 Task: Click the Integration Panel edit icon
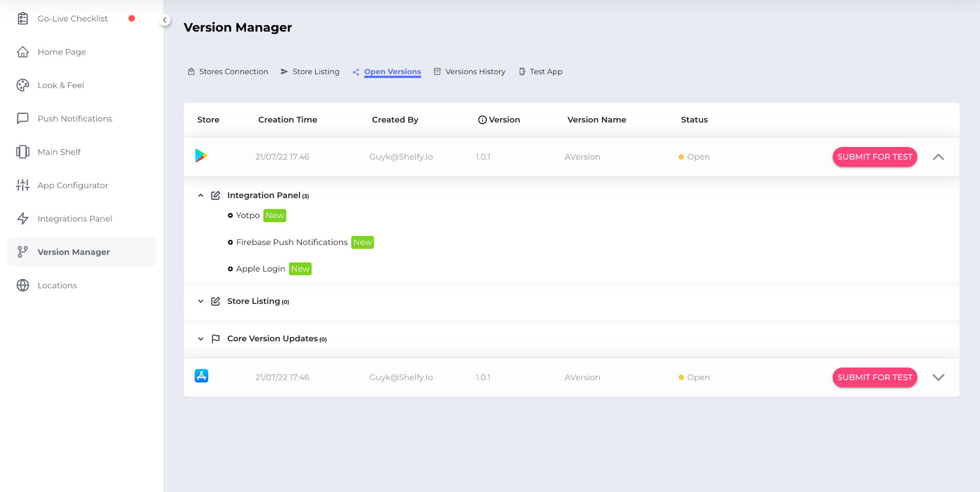point(216,195)
